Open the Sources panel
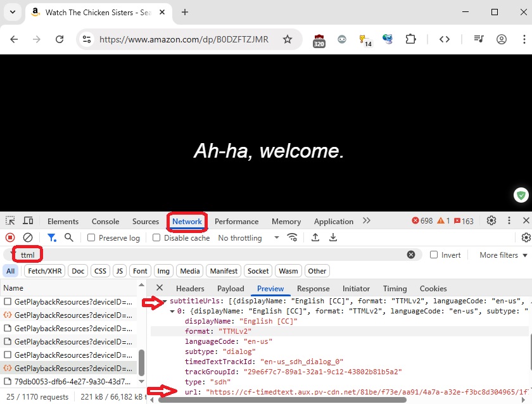The width and height of the screenshot is (532, 404). tap(146, 222)
